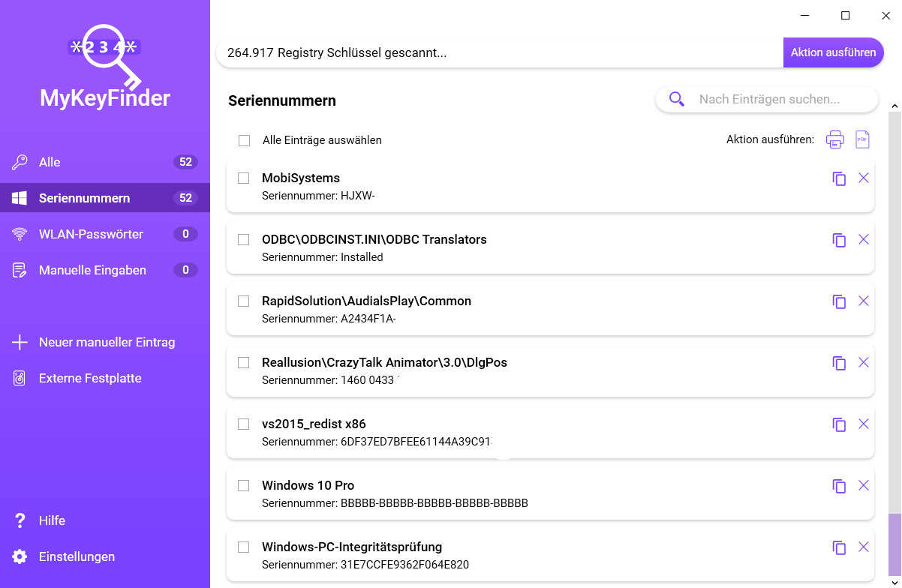Viewport: 902px width, 588px height.
Task: Click the Wi-Fi icon beside WLAN-Passwörter
Action: point(20,234)
